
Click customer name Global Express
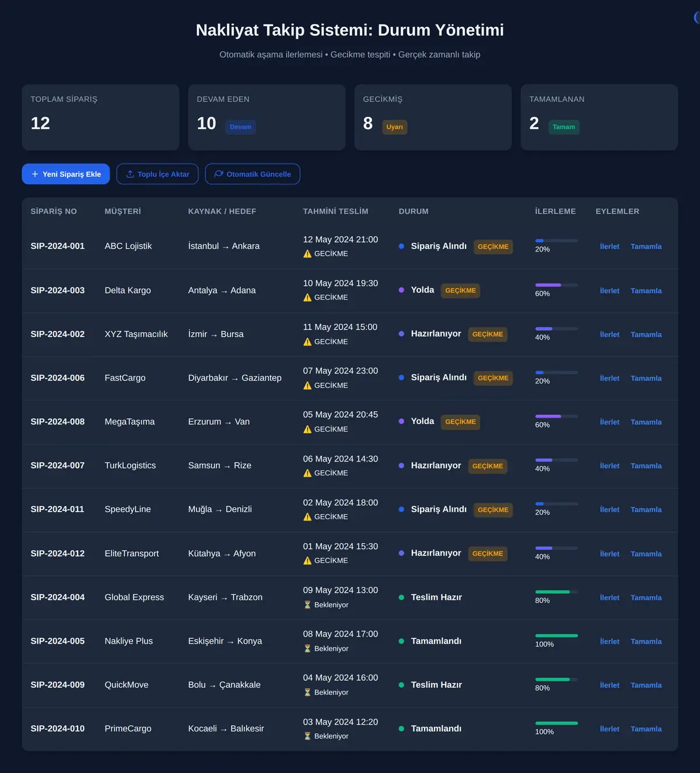[x=134, y=597]
